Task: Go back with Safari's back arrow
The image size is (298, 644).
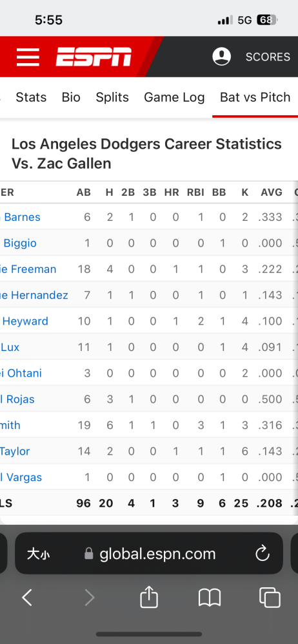Action: tap(27, 598)
